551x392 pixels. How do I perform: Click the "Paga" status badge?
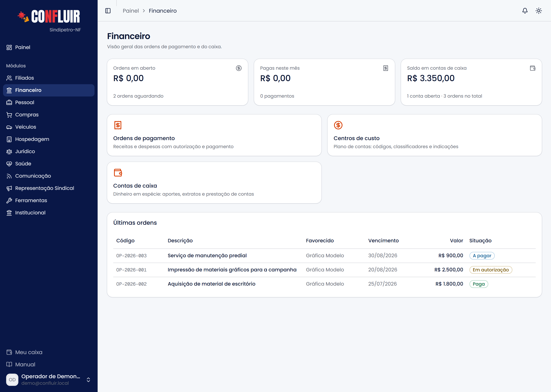pos(479,284)
